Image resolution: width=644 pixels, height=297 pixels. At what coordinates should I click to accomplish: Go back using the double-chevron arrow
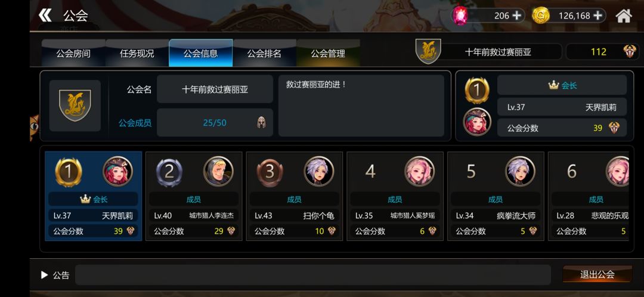pos(45,16)
